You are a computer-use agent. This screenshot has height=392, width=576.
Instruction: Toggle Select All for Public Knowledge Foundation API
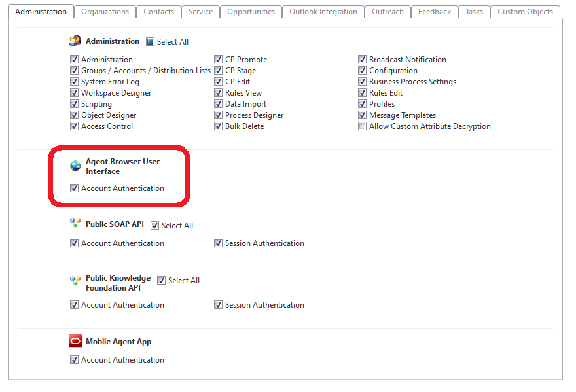161,280
